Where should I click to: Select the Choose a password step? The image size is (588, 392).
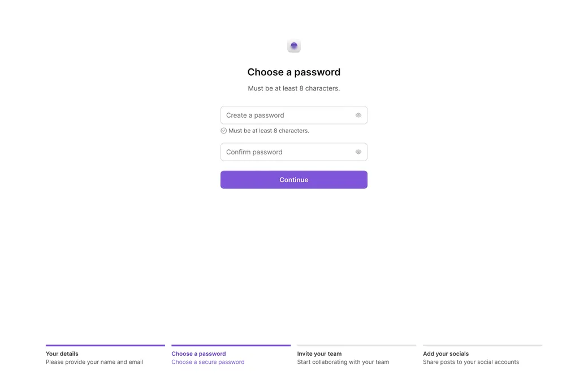198,354
